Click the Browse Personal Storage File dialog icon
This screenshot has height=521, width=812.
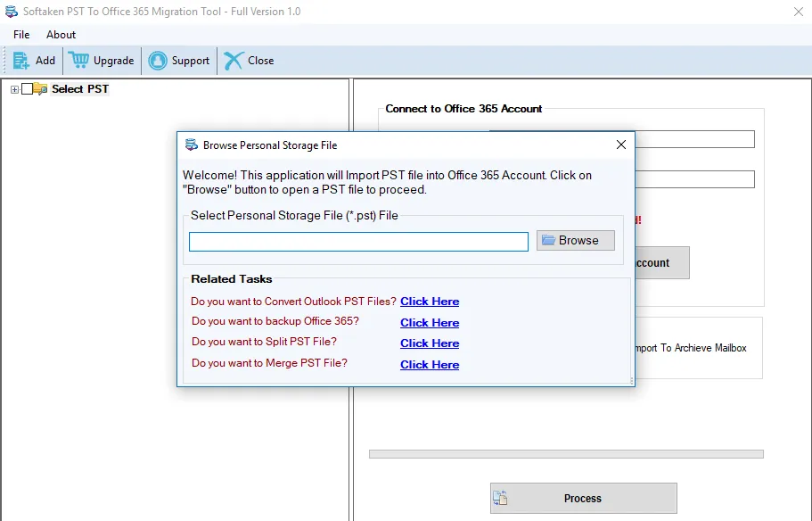(192, 145)
